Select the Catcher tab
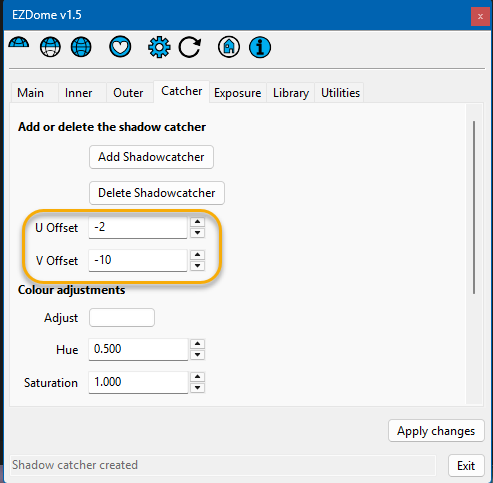Screen dimensions: 493x483 pos(182,91)
